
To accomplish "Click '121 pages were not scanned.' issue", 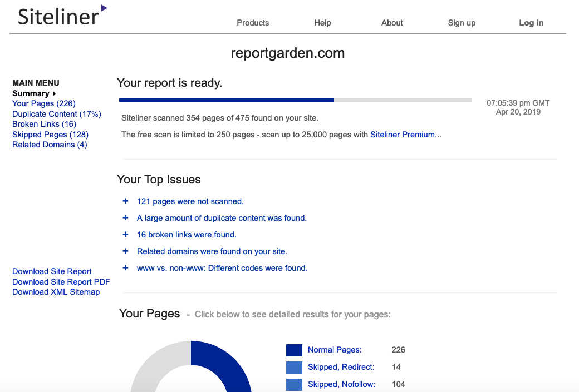I will [190, 201].
